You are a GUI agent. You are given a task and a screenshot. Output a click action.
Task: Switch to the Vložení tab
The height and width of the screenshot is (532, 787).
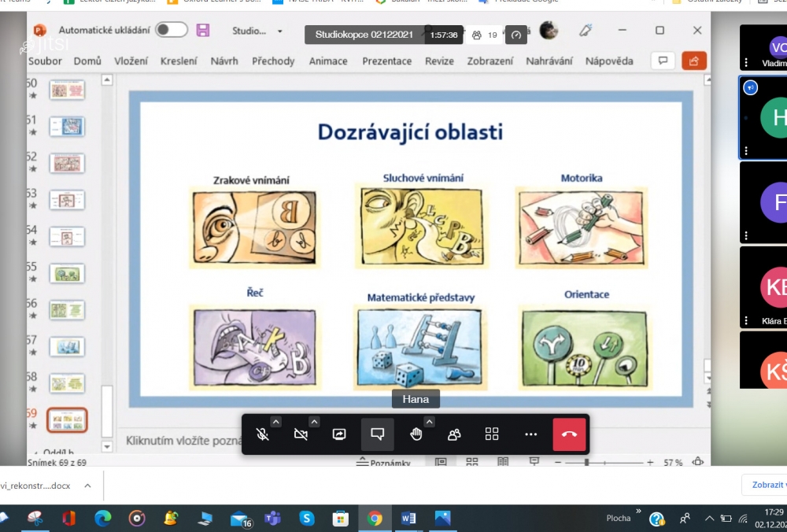click(131, 61)
